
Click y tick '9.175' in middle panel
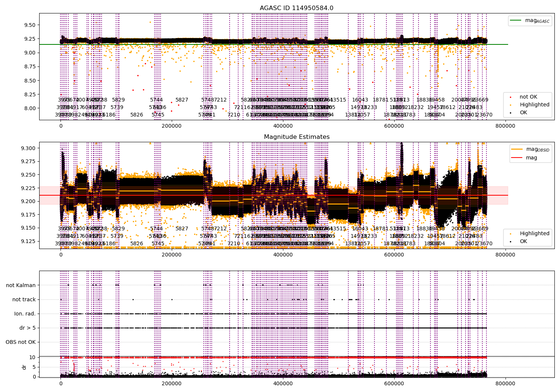(x=28, y=215)
